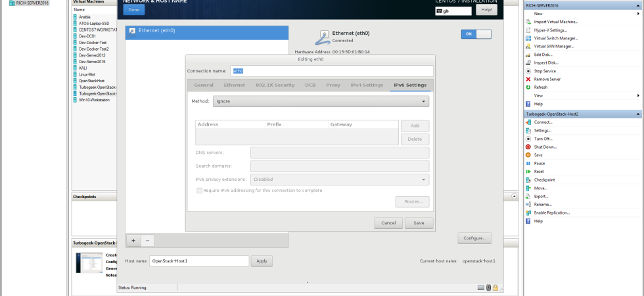Viewport: 644px width, 296px height.
Task: Expand the New submenu in Actions pane
Action: click(638, 14)
